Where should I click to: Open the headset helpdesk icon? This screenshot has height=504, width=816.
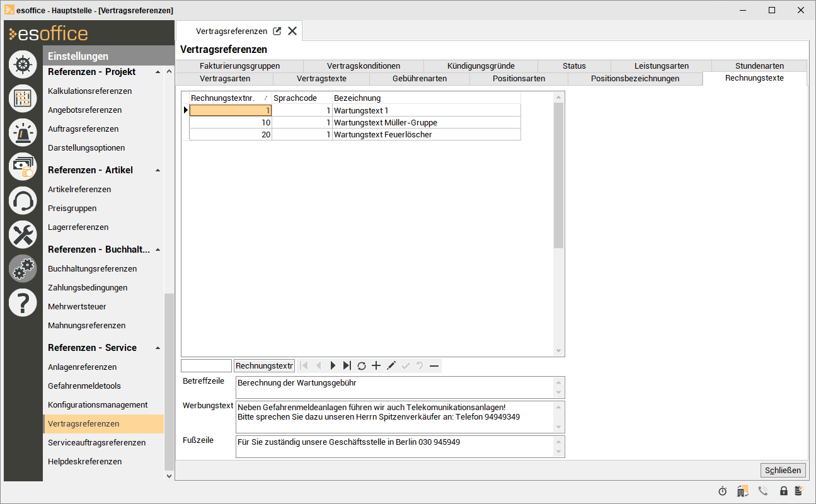[23, 201]
